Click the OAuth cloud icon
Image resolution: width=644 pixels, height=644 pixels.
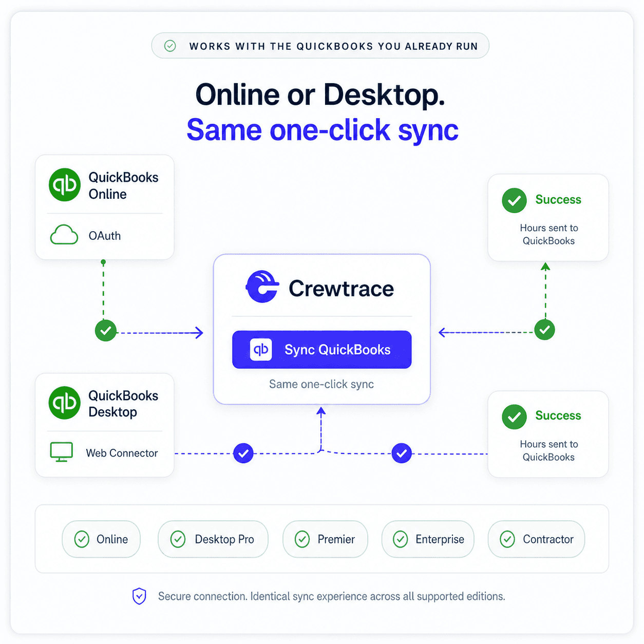64,235
